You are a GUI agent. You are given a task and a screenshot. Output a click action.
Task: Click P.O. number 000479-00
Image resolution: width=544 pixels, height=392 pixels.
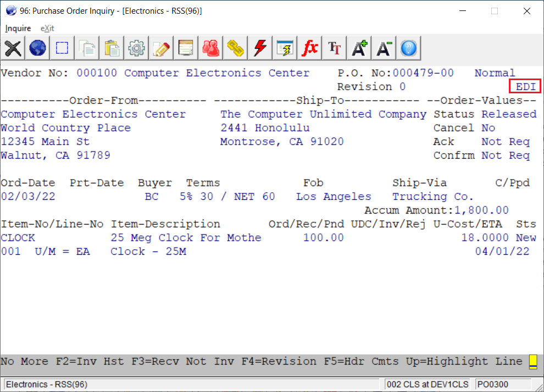coord(423,73)
